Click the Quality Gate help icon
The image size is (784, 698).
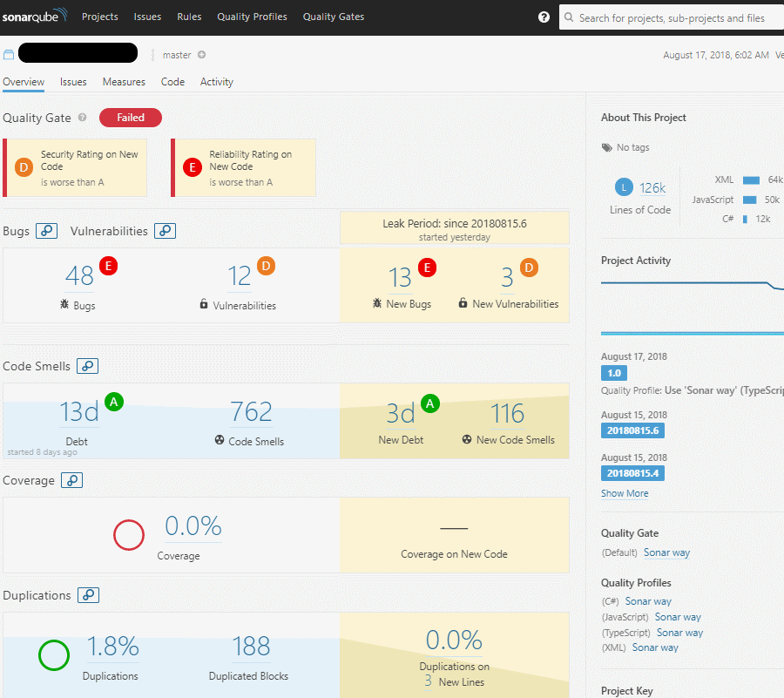pyautogui.click(x=83, y=118)
